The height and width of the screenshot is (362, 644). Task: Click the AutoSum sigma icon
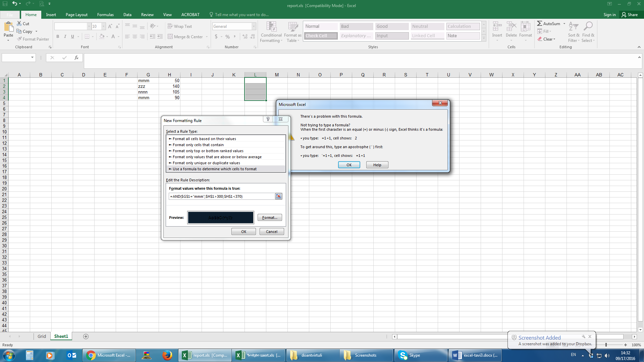point(539,23)
